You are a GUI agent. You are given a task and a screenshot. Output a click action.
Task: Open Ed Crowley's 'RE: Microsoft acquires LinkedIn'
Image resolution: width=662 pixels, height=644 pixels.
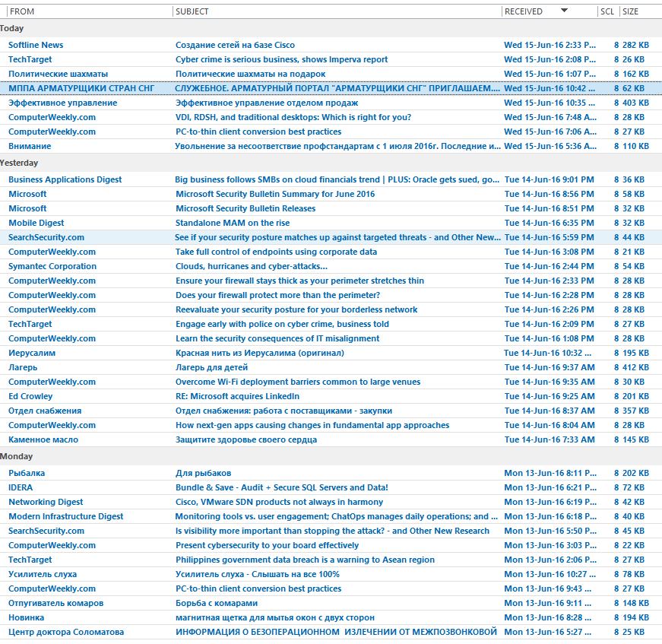[331, 396]
